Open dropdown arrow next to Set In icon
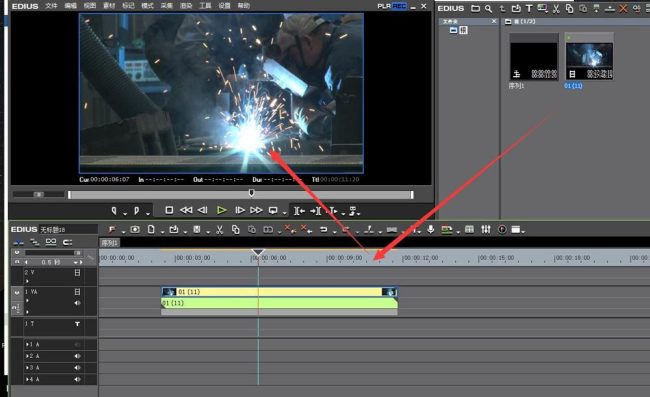The width and height of the screenshot is (650, 397). coord(125,213)
